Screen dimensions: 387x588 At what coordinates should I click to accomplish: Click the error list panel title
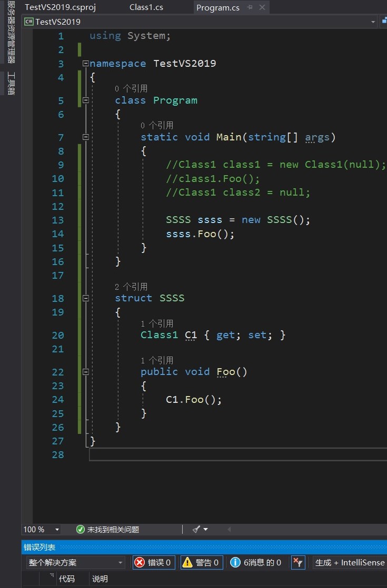39,547
